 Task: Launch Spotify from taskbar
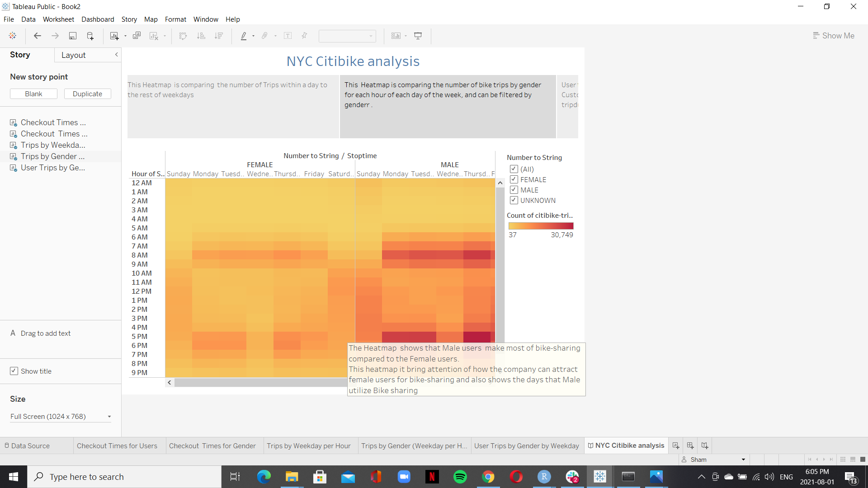click(x=460, y=477)
